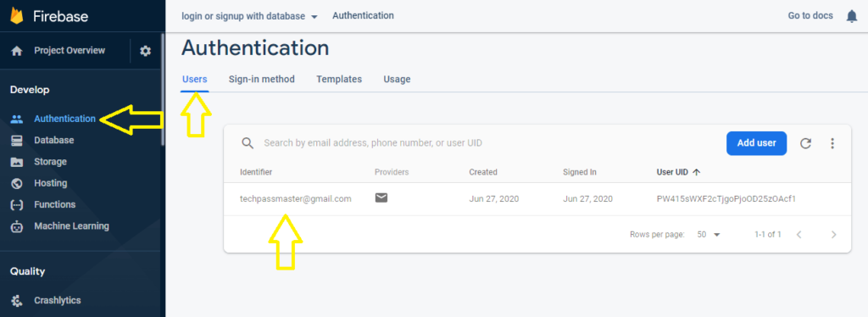This screenshot has width=868, height=317.
Task: Click the search magnifier icon
Action: 248,143
